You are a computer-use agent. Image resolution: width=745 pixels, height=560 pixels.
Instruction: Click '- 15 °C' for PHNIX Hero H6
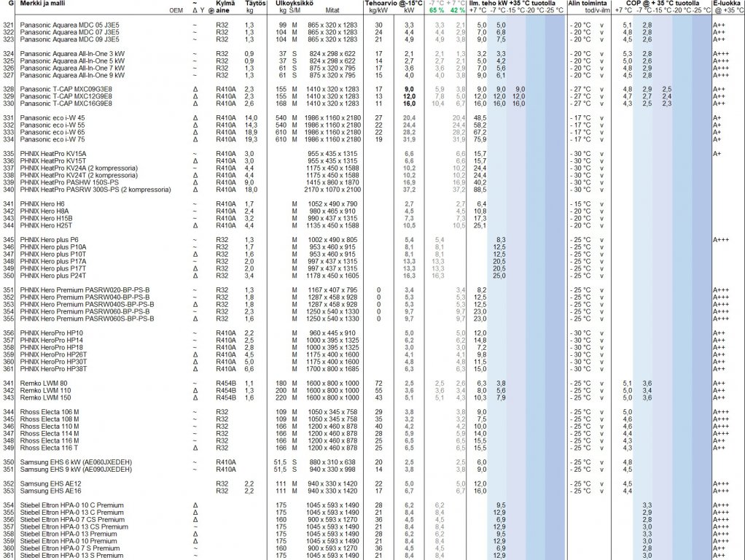580,204
